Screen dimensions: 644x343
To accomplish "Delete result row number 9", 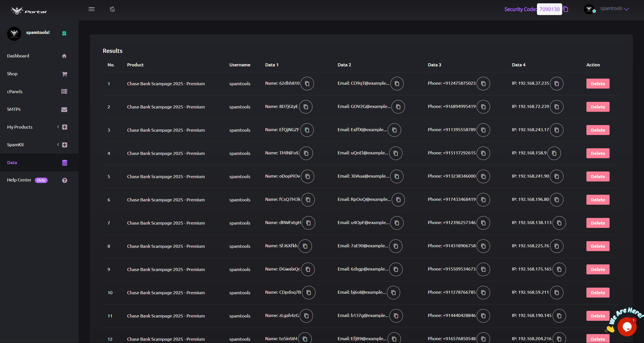I will [598, 269].
